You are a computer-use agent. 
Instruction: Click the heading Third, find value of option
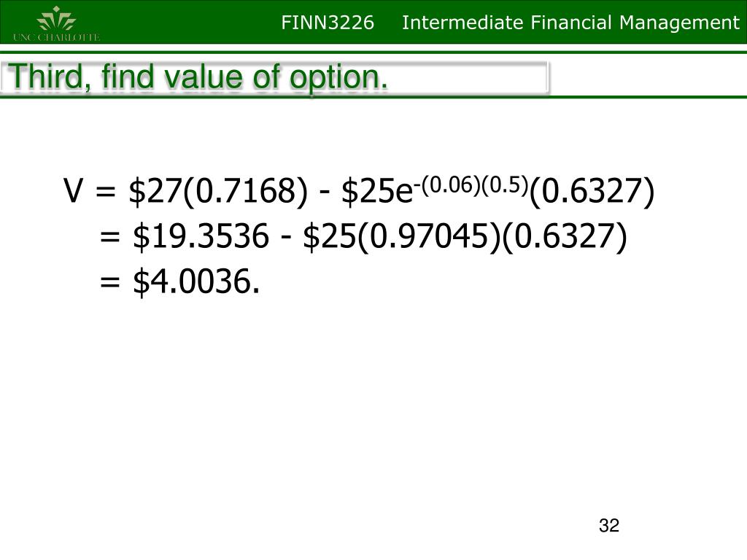[x=198, y=77]
